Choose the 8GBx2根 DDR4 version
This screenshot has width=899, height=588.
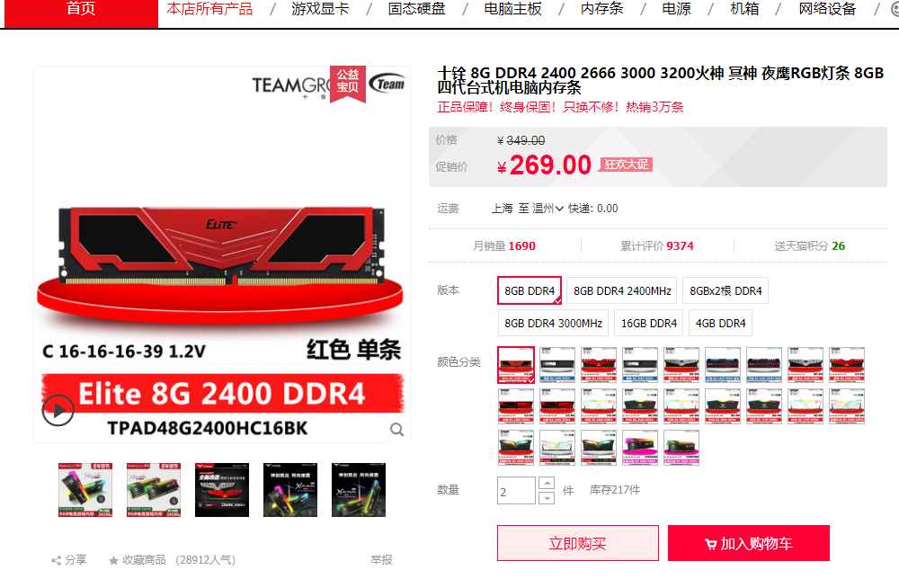[x=725, y=290]
